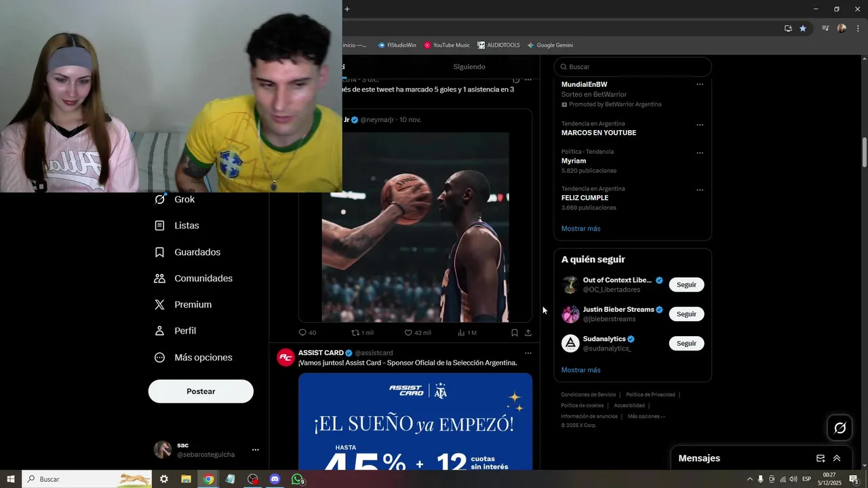Follow Justin Bieber Streams

(x=686, y=314)
